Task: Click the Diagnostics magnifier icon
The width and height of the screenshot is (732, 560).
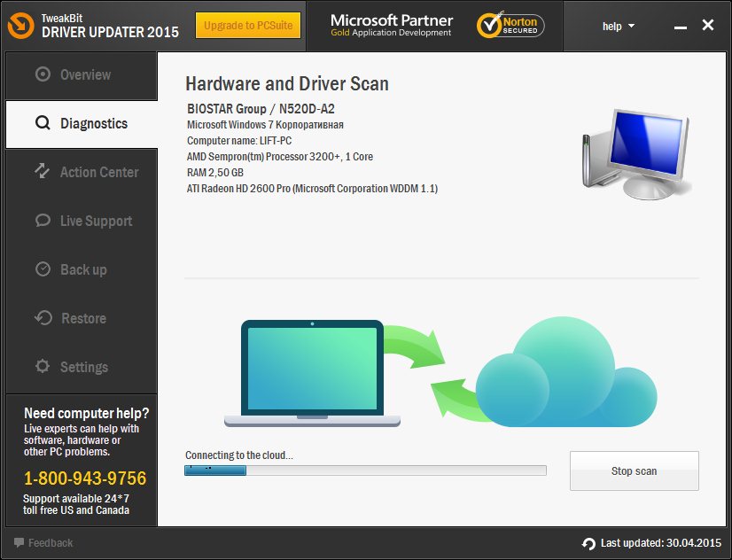Action: pyautogui.click(x=43, y=123)
